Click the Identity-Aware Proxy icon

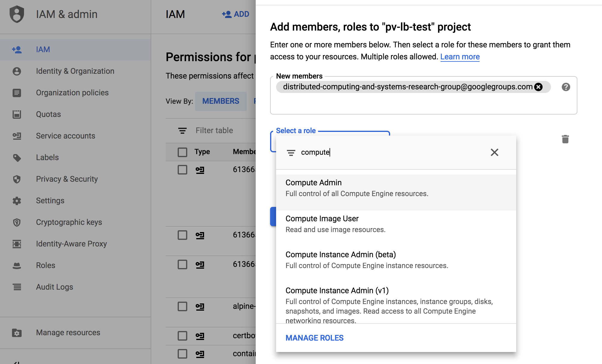tap(17, 244)
